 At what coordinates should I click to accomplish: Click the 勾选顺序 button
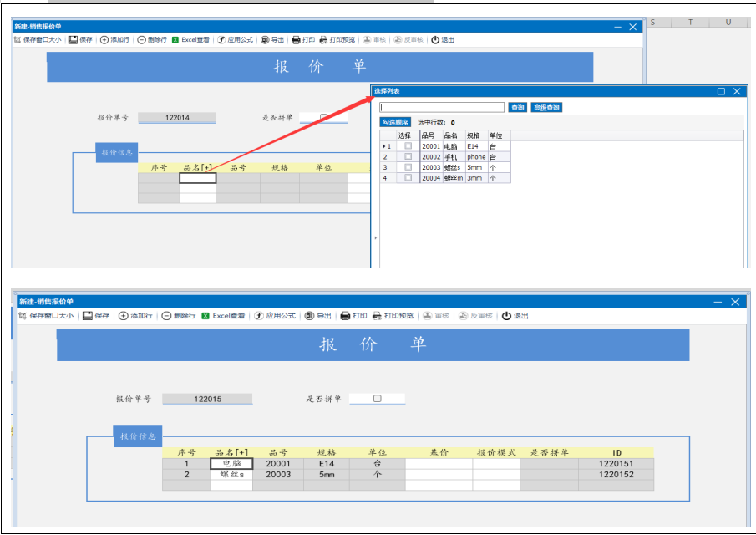click(395, 122)
